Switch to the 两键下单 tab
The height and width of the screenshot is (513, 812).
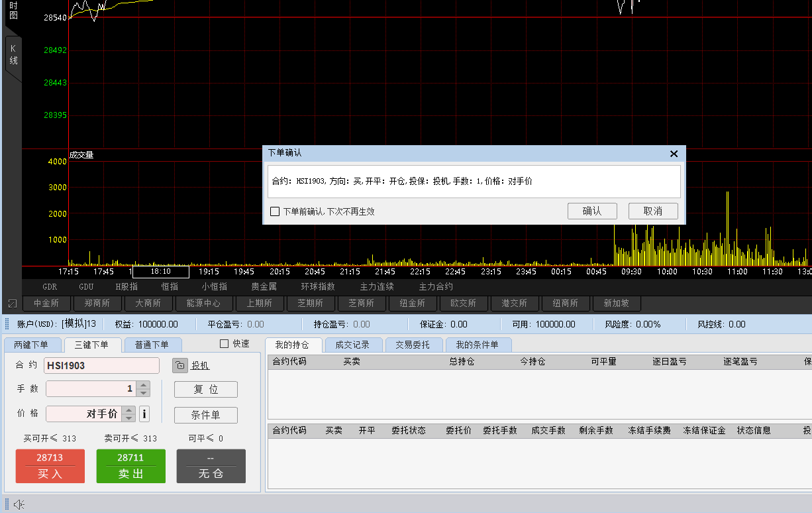32,345
